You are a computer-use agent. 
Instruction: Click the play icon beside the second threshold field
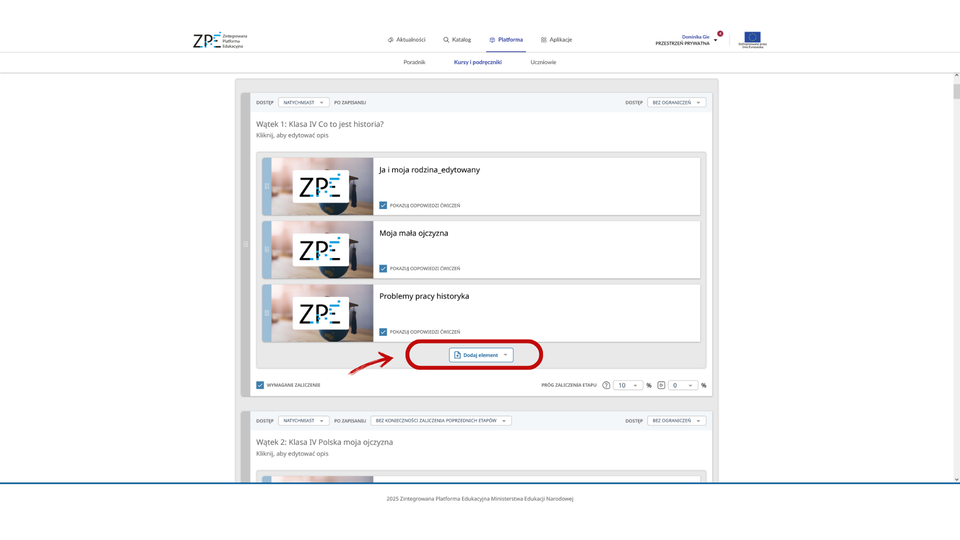[x=661, y=385]
